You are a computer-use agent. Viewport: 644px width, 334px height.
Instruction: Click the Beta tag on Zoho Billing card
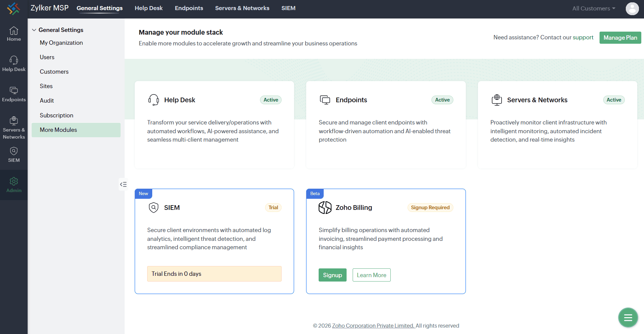pos(315,193)
